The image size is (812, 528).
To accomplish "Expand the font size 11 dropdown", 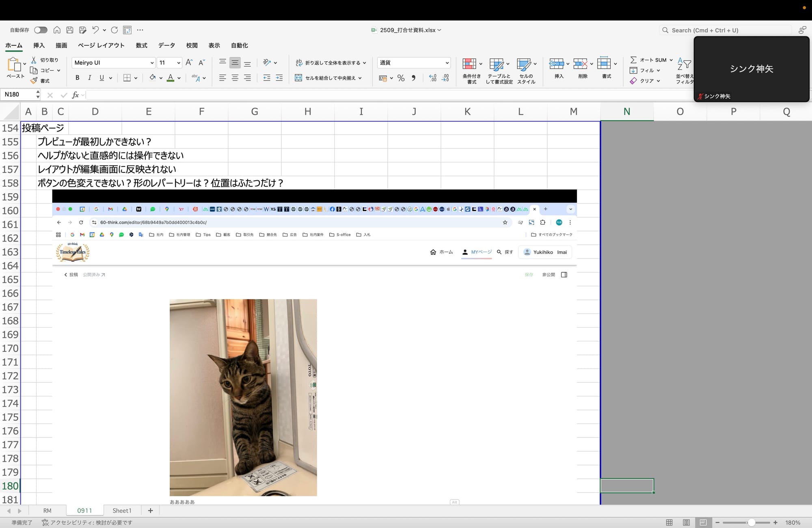I will tap(178, 63).
